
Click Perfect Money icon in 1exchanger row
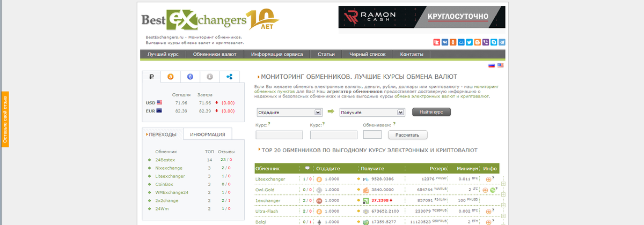[319, 200]
